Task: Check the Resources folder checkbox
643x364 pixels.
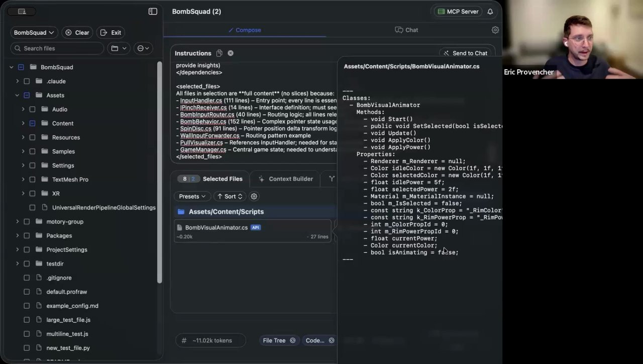Action: coord(32,138)
